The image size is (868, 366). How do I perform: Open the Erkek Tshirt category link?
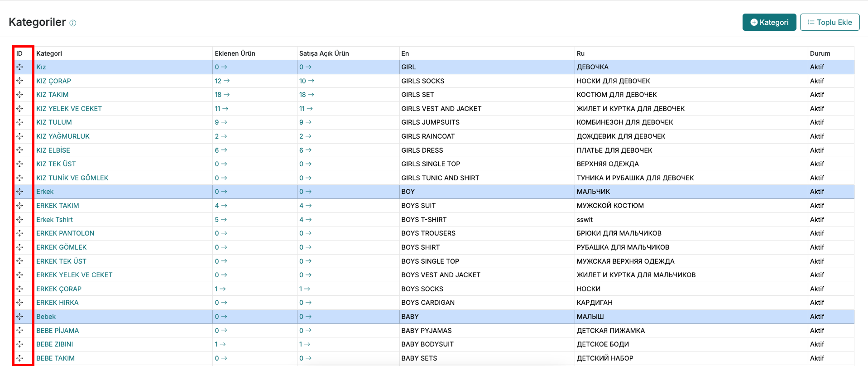tap(54, 220)
